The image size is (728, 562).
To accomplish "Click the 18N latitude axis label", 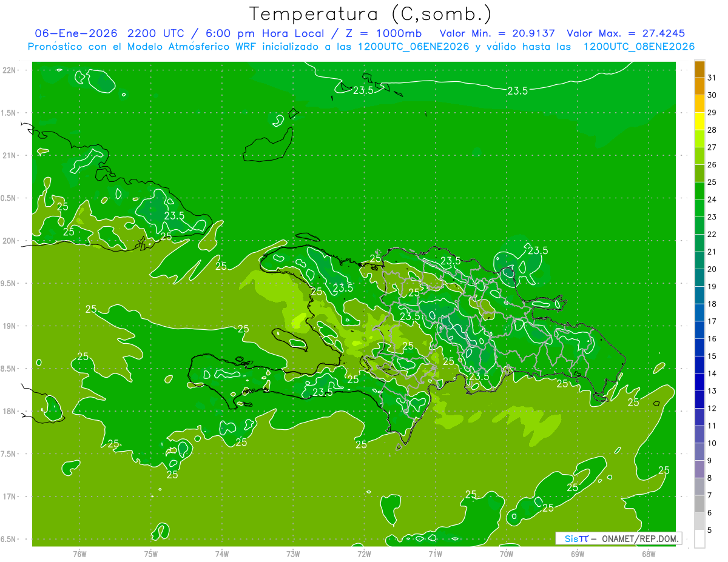I will (x=10, y=411).
